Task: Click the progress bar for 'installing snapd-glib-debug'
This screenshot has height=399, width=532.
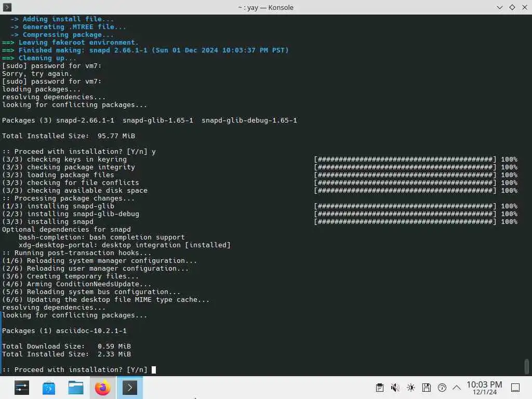Action: click(405, 214)
